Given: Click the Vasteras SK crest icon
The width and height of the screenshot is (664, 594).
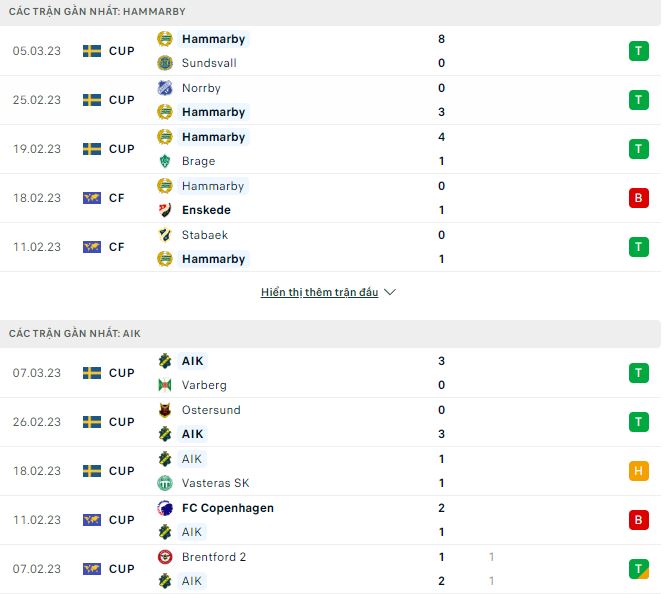Looking at the screenshot, I should tap(165, 483).
